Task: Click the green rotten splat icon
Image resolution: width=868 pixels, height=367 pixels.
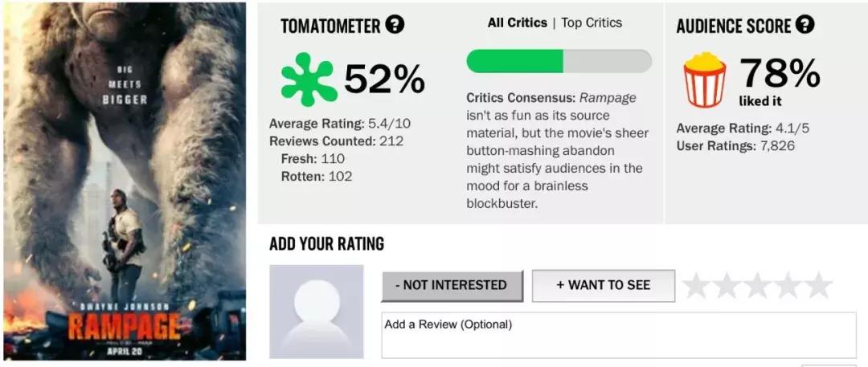Action: [x=309, y=79]
